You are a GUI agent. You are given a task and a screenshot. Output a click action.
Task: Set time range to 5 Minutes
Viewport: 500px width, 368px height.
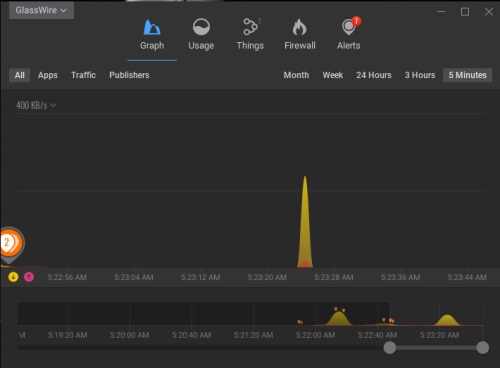click(x=467, y=75)
